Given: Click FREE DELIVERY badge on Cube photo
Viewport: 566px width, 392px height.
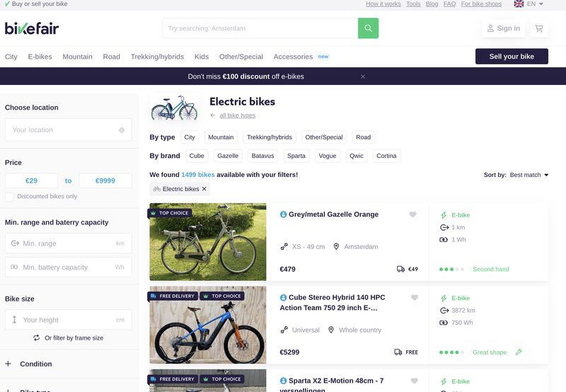Looking at the screenshot, I should pyautogui.click(x=173, y=296).
